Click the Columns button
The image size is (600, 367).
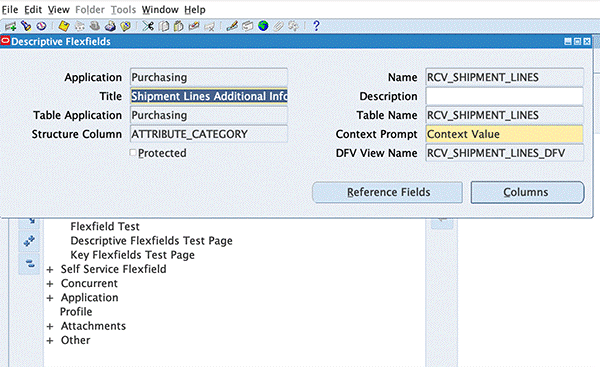tap(527, 192)
